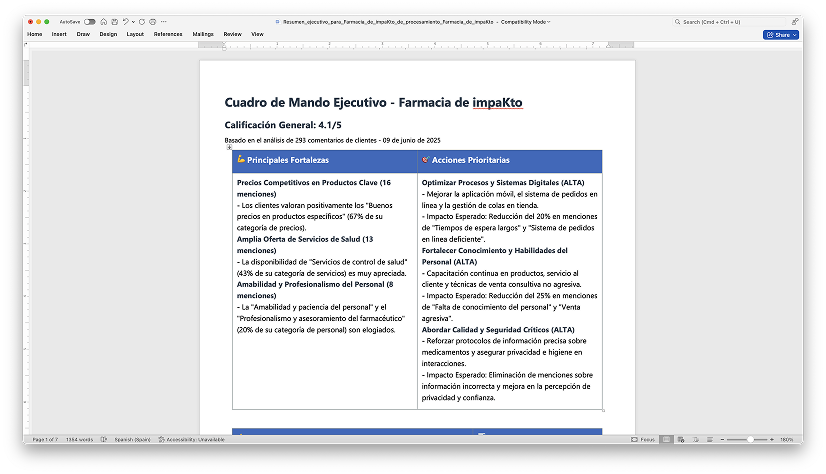The image size is (826, 474).
Task: Click the Redo icon
Action: coord(141,21)
